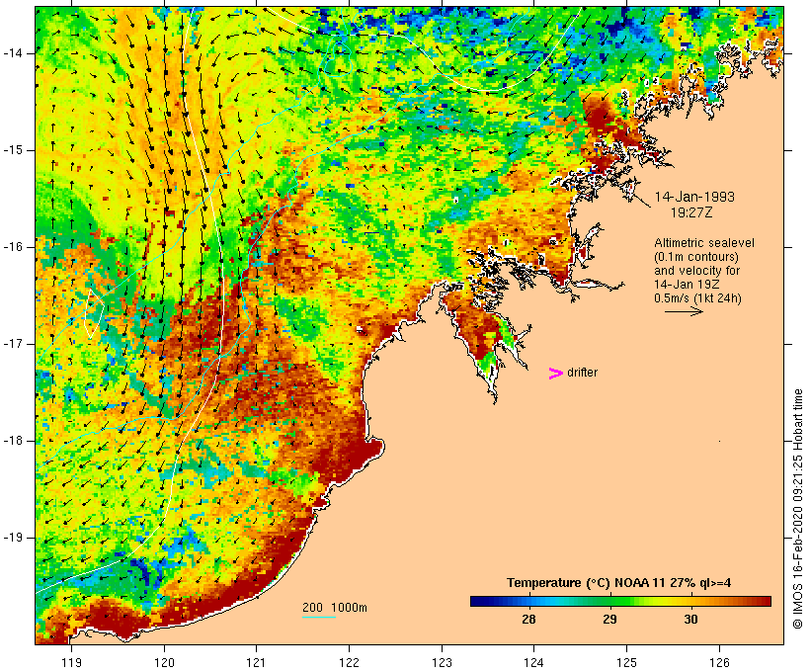Click the '0.5m/s (1kt 24h)' text
Image resolution: width=810 pixels, height=672 pixels.
click(x=697, y=298)
